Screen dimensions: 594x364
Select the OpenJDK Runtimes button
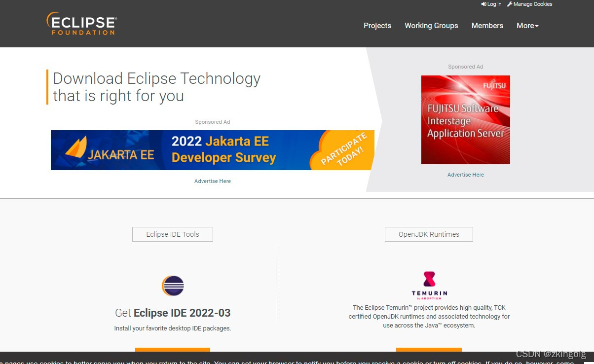[429, 234]
